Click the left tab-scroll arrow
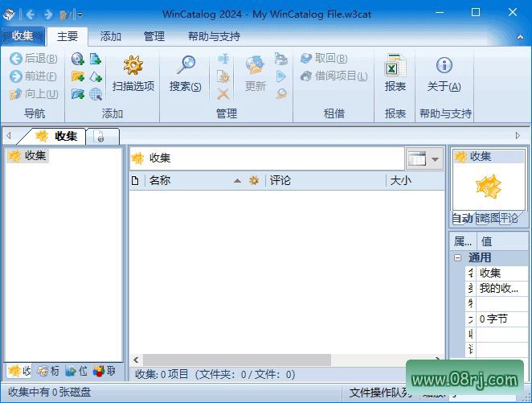This screenshot has width=532, height=403. click(9, 136)
